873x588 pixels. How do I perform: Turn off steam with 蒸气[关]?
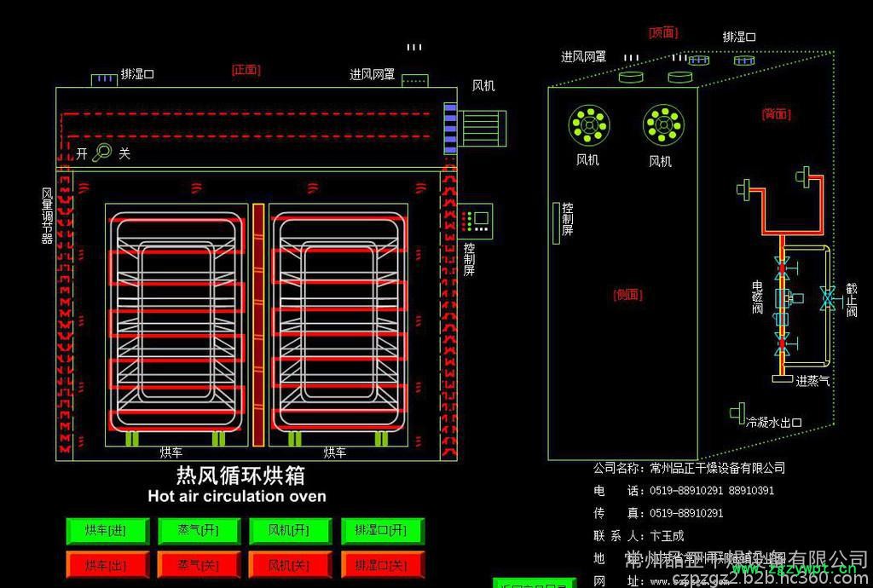click(x=198, y=565)
